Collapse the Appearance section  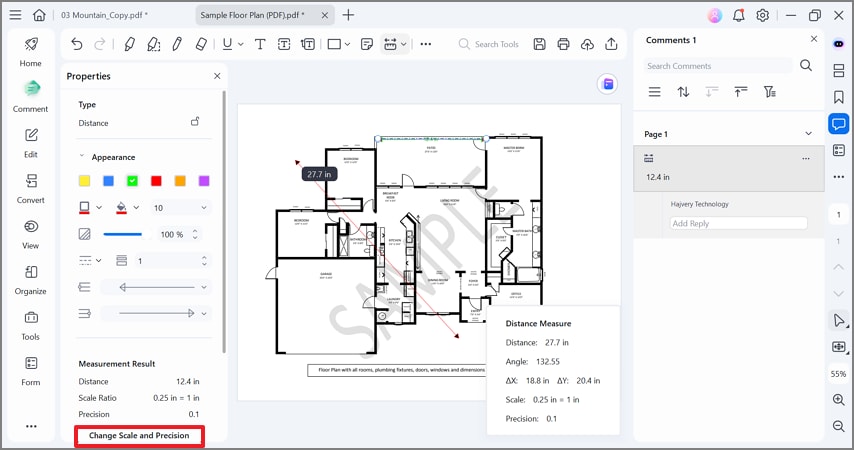[82, 156]
